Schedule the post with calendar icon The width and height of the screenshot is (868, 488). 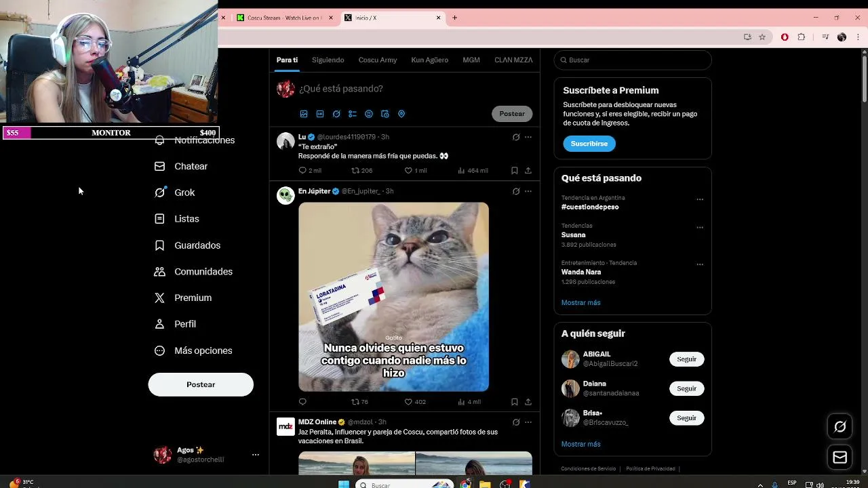point(385,114)
